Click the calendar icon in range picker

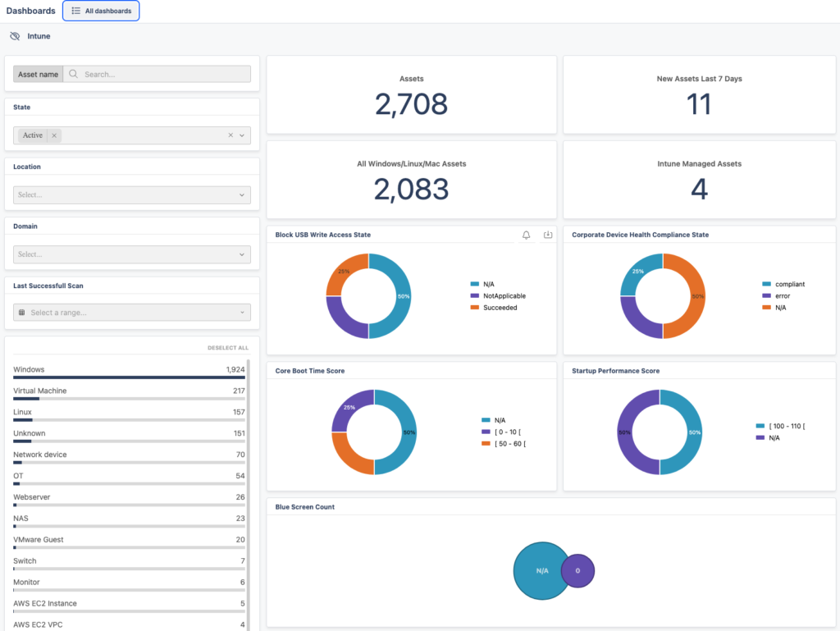tap(22, 313)
